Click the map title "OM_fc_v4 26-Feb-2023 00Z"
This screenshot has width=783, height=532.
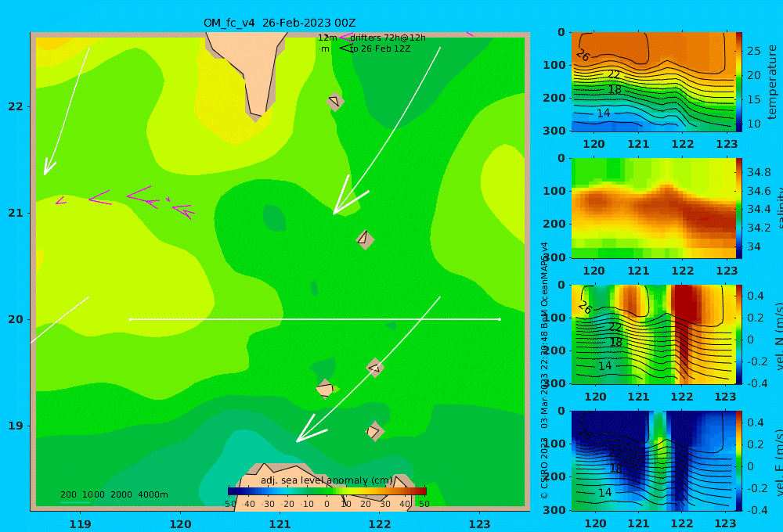(280, 23)
